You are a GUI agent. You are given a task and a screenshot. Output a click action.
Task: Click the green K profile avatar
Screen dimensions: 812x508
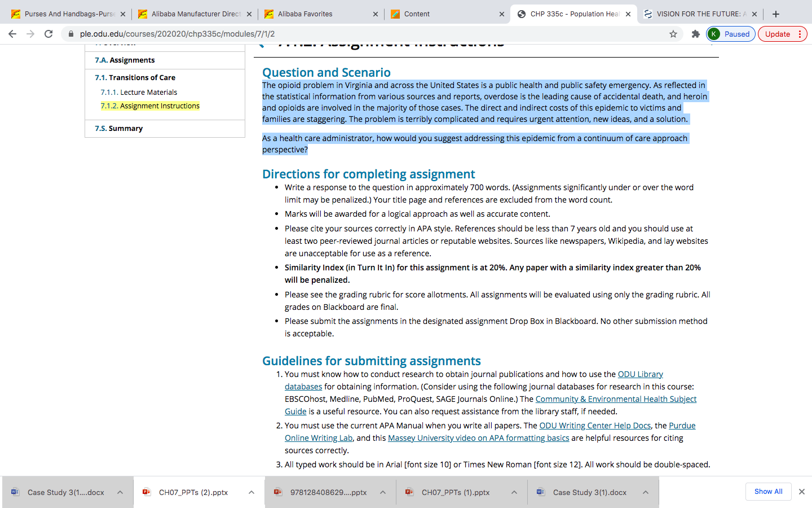pos(714,34)
